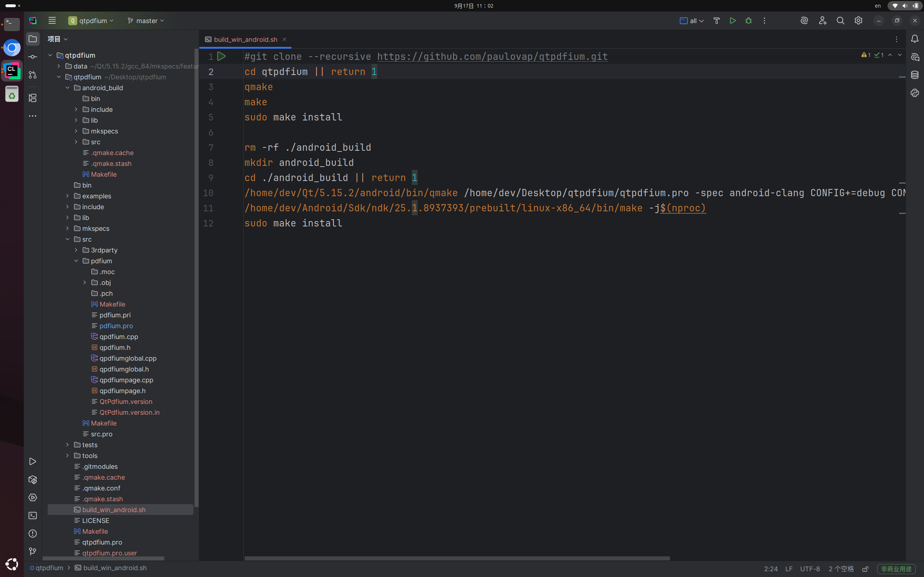Screen dimensions: 924x577
Task: Run the 'all' configuration
Action: [732, 21]
